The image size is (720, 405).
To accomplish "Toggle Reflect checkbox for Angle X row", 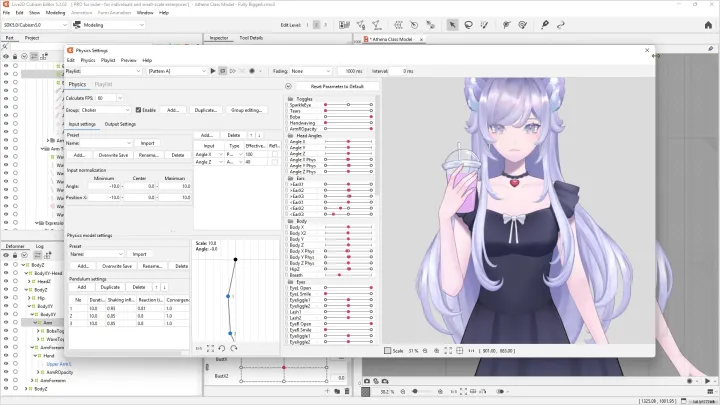I will point(275,154).
